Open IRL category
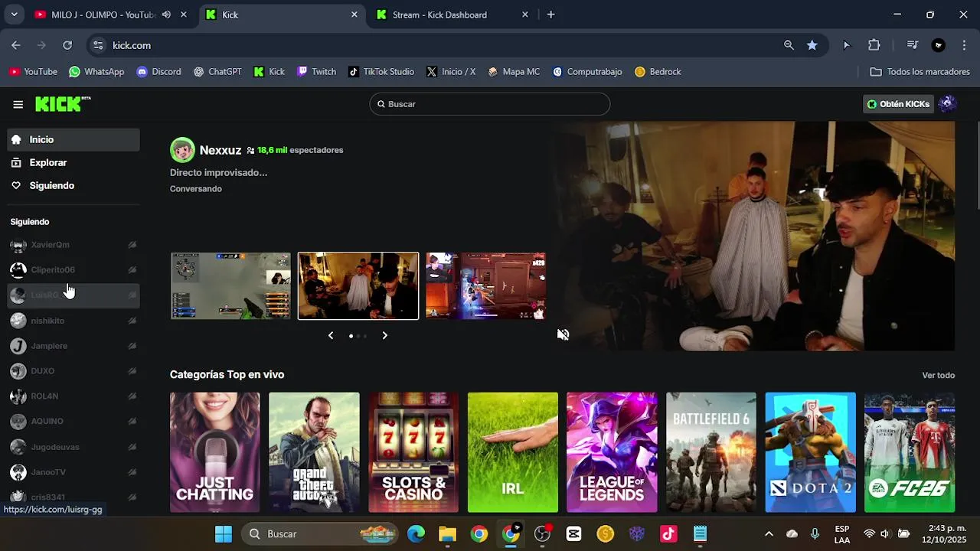This screenshot has height=551, width=980. [x=512, y=452]
